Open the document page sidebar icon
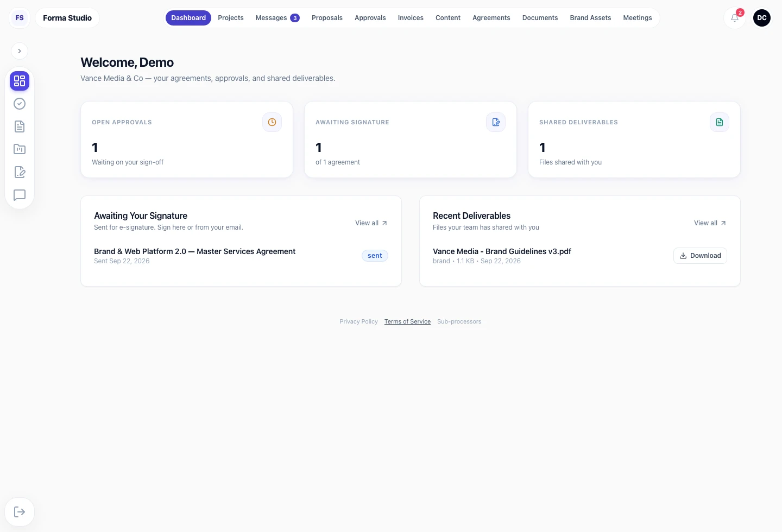This screenshot has width=782, height=532. (x=20, y=126)
